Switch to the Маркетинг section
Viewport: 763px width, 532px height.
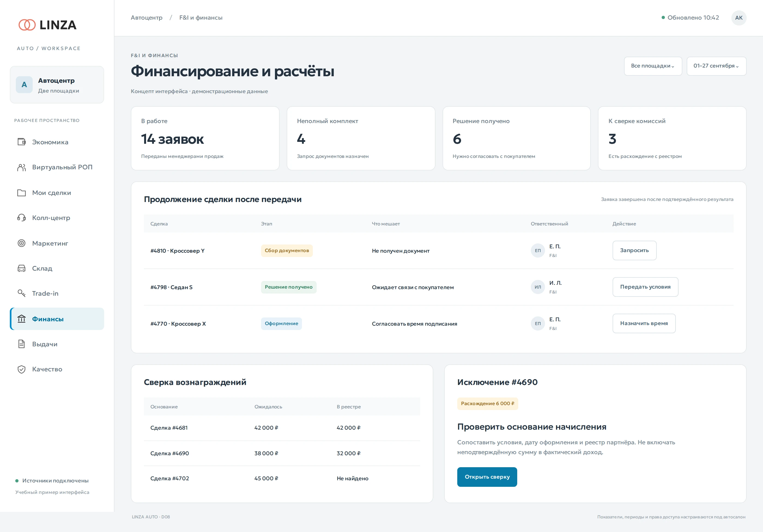click(57, 243)
